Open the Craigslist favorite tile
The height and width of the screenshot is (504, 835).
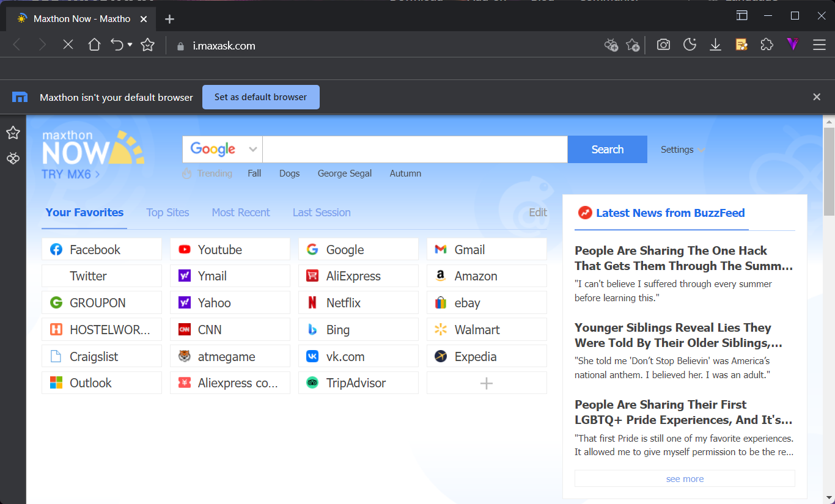point(101,356)
